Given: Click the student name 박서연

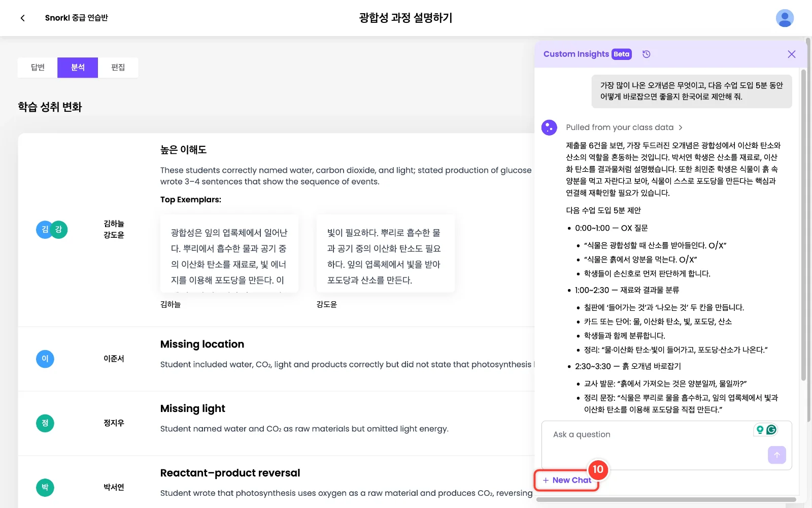Looking at the screenshot, I should [x=114, y=487].
